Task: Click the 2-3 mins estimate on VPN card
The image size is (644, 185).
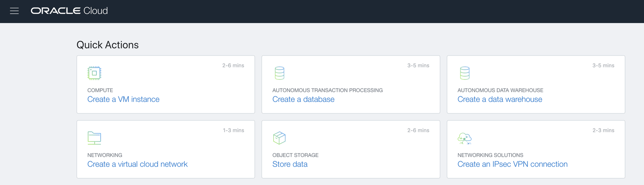Action: (603, 130)
